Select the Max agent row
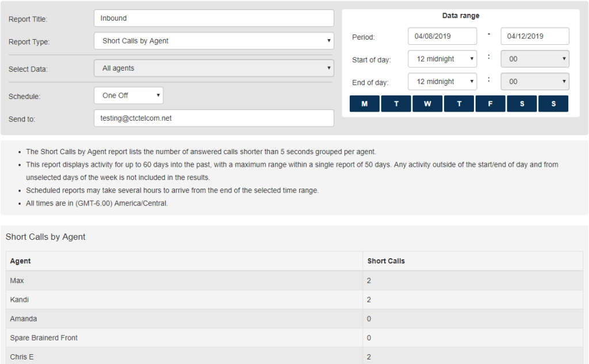This screenshot has width=589, height=364. click(294, 281)
